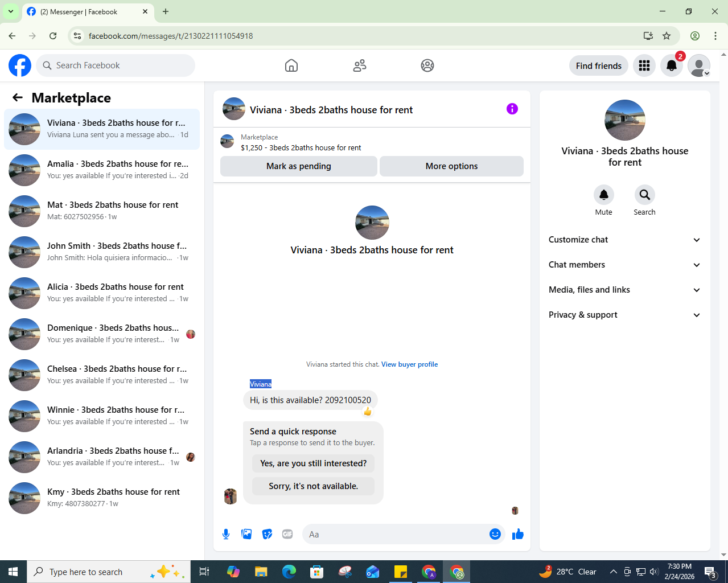View site information icon in address bar
Image resolution: width=728 pixels, height=583 pixels.
pyautogui.click(x=78, y=36)
